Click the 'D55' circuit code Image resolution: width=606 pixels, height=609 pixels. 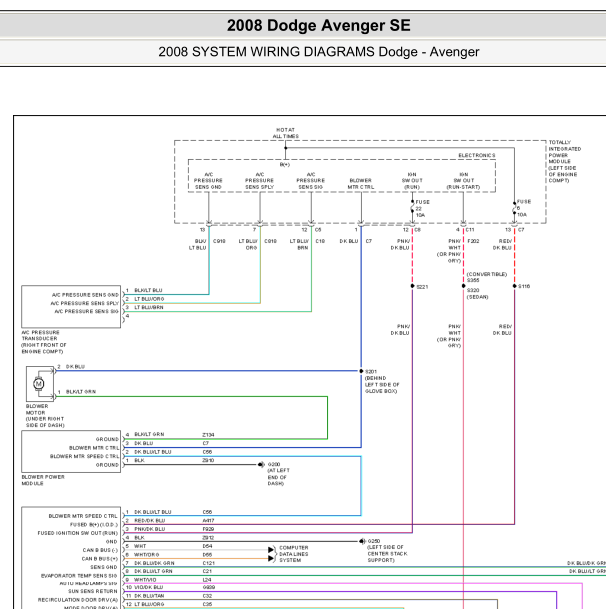tap(207, 555)
